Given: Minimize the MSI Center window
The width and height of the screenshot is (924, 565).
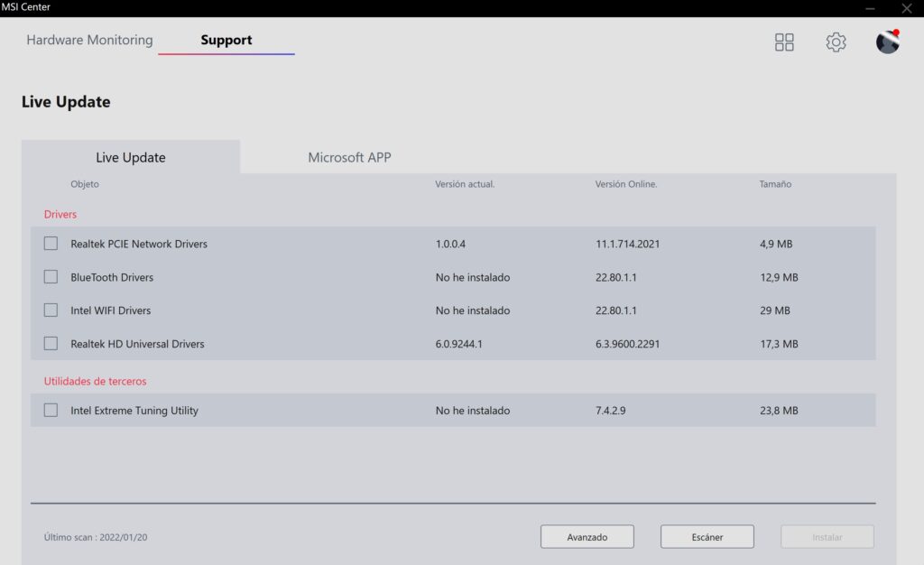Looking at the screenshot, I should pyautogui.click(x=870, y=8).
